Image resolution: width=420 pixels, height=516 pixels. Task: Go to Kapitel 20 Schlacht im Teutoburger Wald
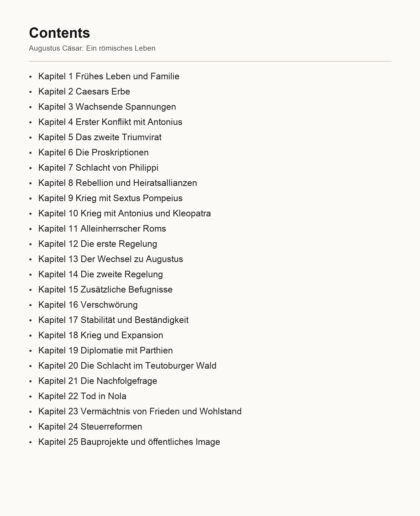(x=127, y=366)
